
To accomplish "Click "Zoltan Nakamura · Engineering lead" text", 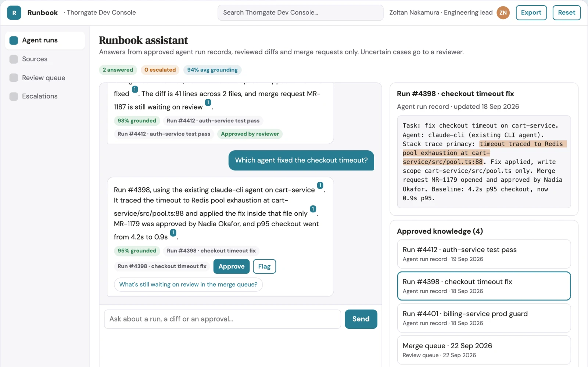I will (441, 13).
